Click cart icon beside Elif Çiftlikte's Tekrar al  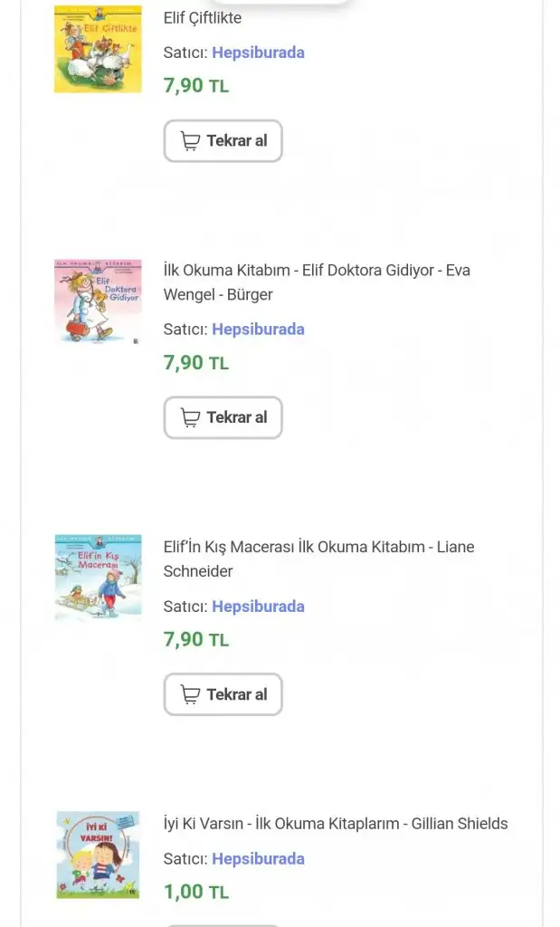pos(190,141)
